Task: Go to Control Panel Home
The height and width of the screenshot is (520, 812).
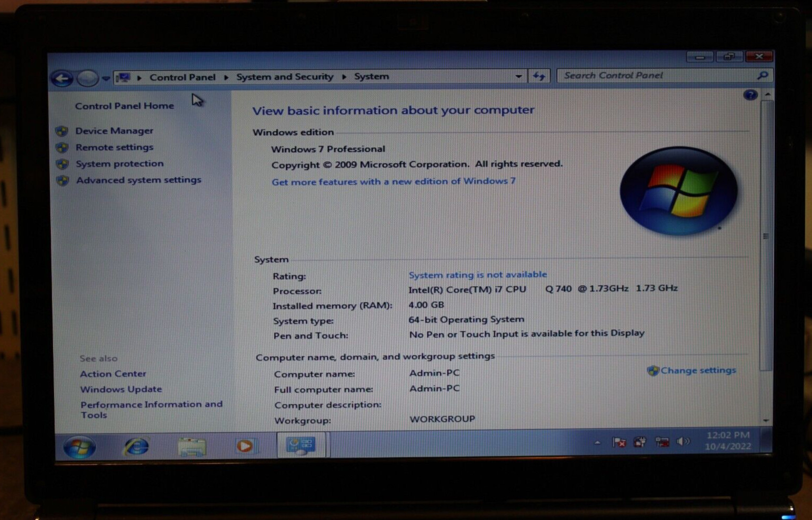Action: pos(124,106)
